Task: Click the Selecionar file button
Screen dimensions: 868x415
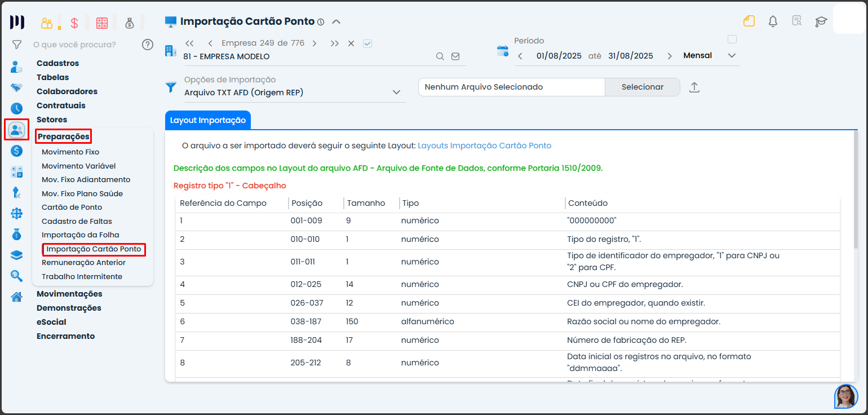Action: coord(642,87)
